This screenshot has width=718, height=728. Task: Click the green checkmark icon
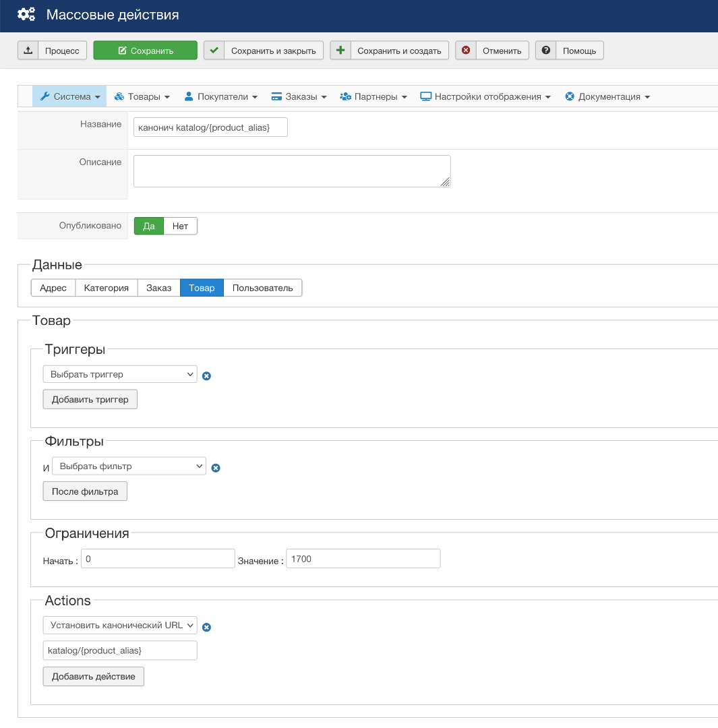click(214, 50)
